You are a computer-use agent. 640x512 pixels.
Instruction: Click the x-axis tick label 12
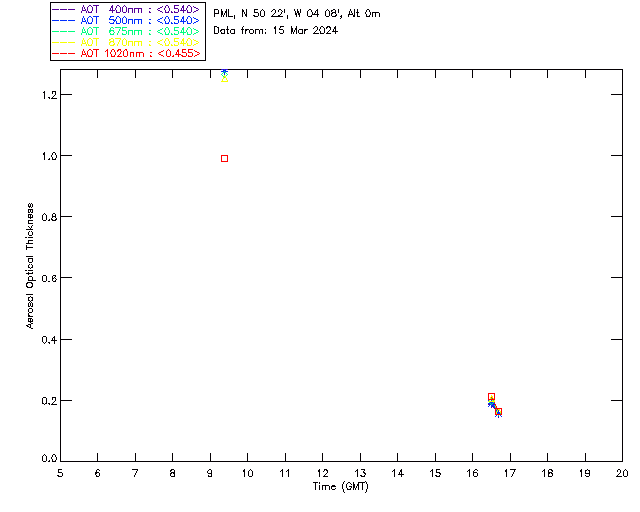pyautogui.click(x=322, y=474)
